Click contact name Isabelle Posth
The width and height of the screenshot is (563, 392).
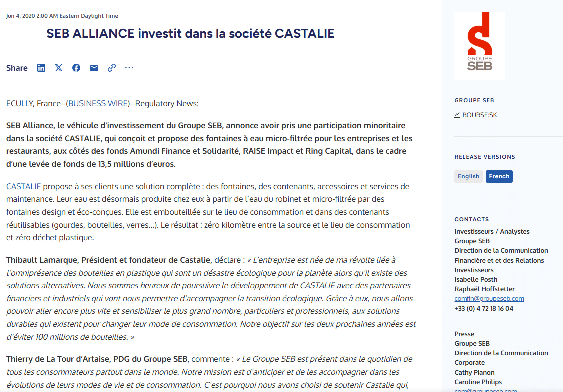476,279
